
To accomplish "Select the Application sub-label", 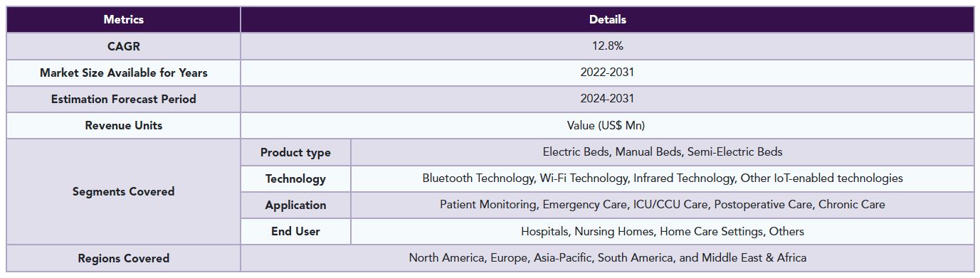I will click(295, 205).
